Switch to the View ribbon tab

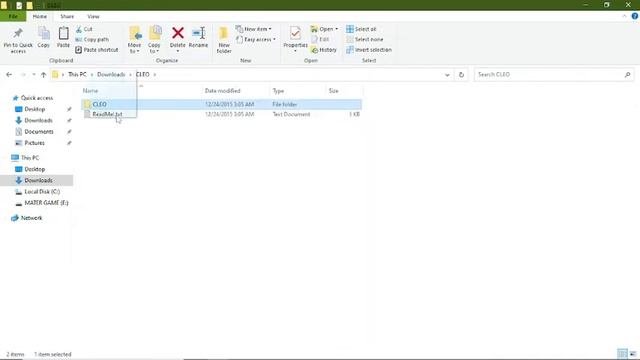93,16
